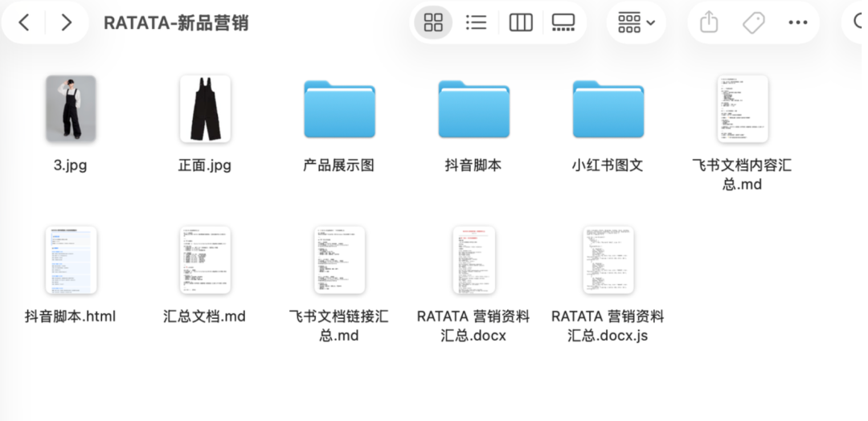Select the 汇总文档.md file icon
Screen dimensions: 868x421
(206, 260)
